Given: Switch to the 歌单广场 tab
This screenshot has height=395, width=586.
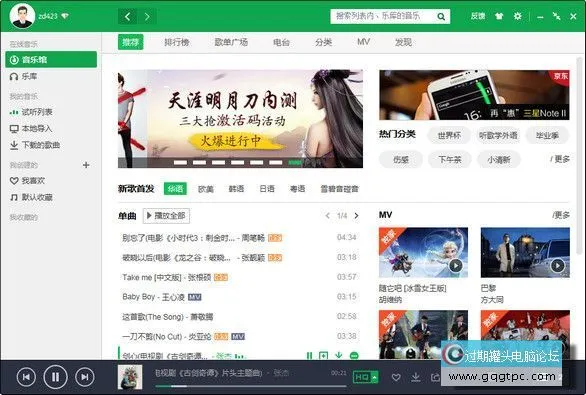Looking at the screenshot, I should 231,42.
